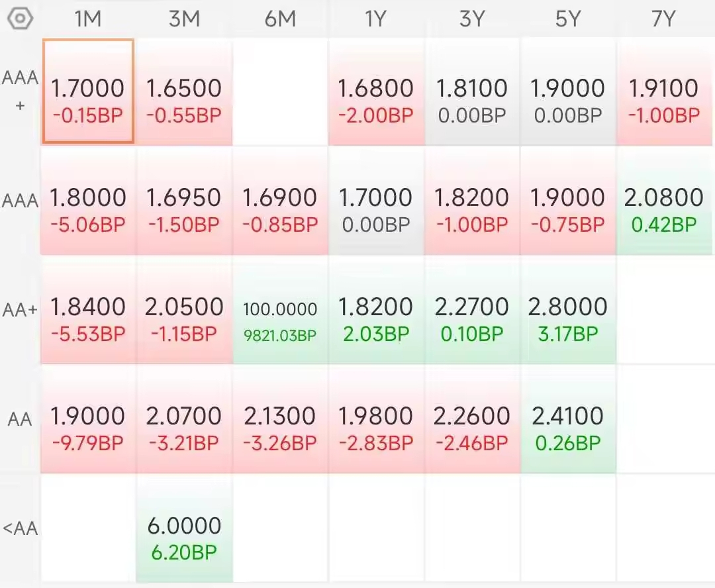
Task: Open AA 6M cell showing 2.1300
Action: (281, 420)
